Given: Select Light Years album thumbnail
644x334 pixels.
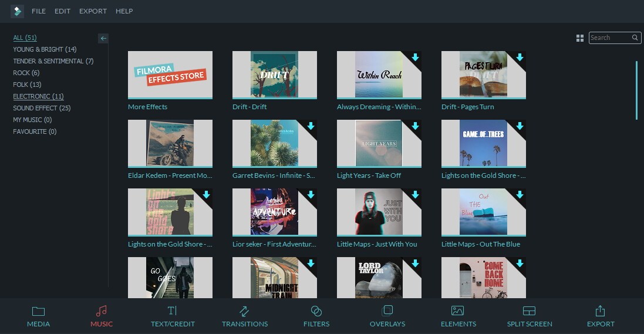Looking at the screenshot, I should (379, 143).
